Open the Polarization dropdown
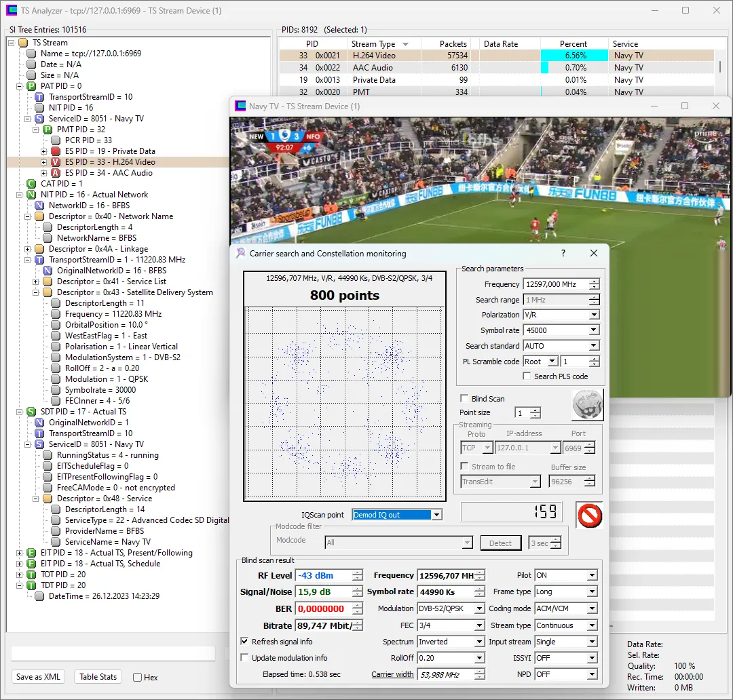 [x=594, y=315]
